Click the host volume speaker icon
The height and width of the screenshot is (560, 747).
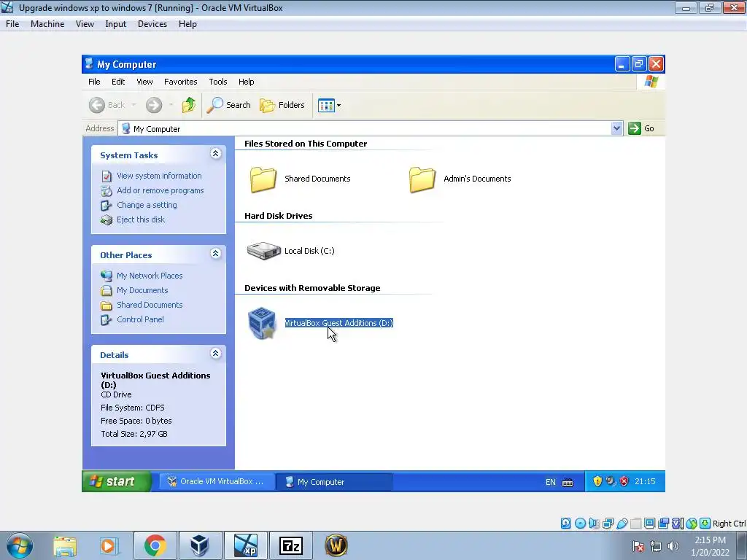[673, 546]
